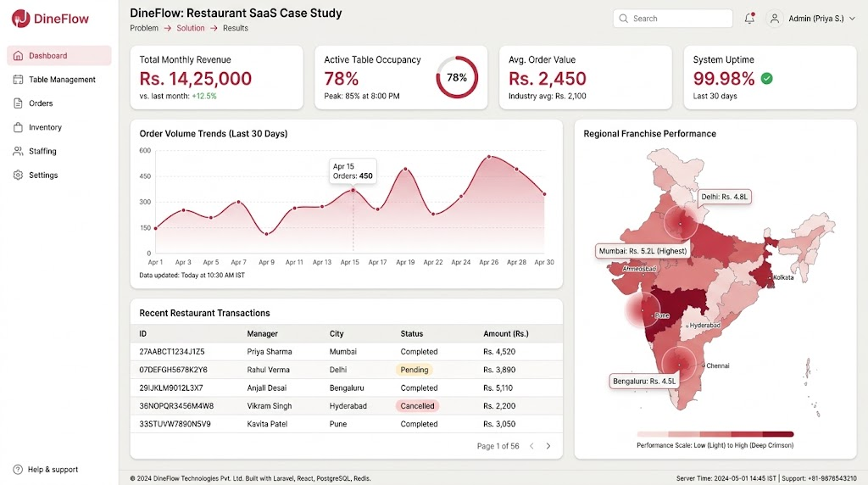This screenshot has width=868, height=485.
Task: Open Table Management menu item
Action: click(x=59, y=79)
